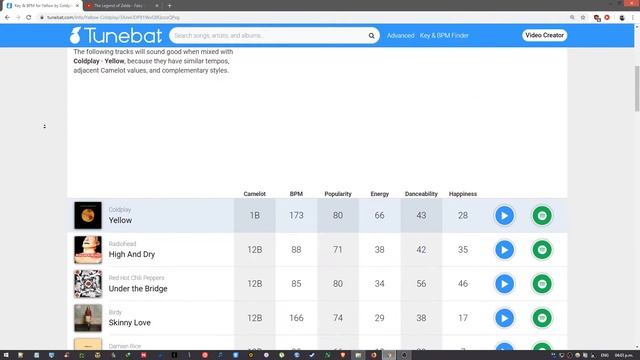Open Under the Bridge in Spotify

click(x=542, y=284)
